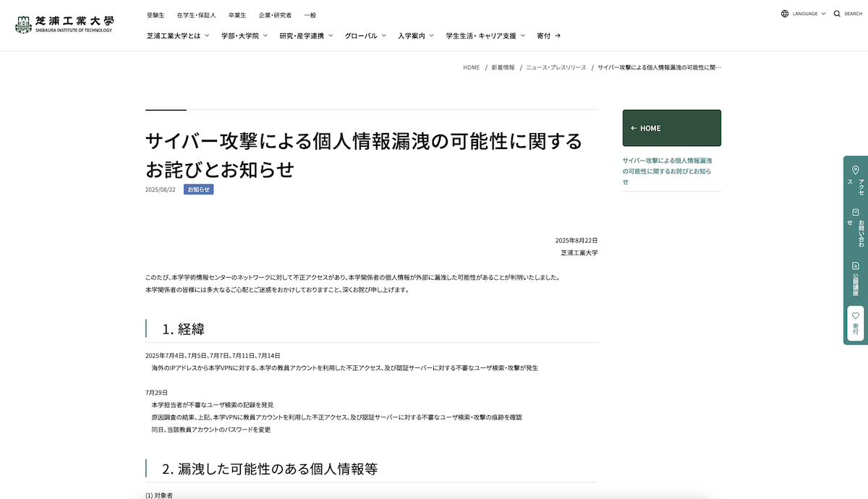Expand the 学生生活・キャリア支援 menu
868x499 pixels.
(x=485, y=35)
